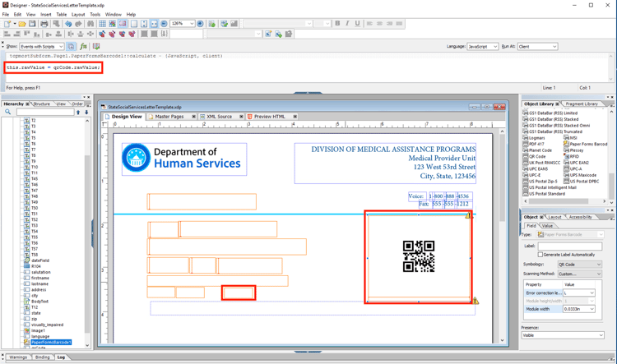Open the Run At dropdown

tap(554, 46)
